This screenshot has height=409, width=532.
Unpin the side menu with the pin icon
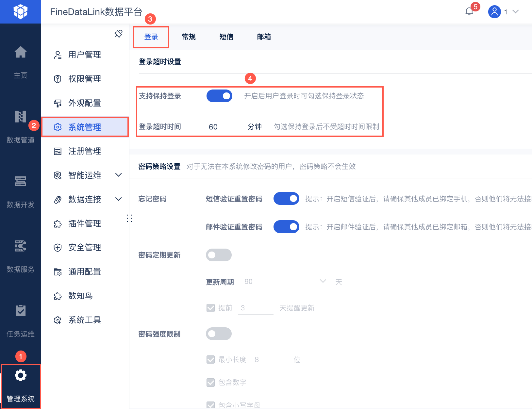(x=119, y=33)
